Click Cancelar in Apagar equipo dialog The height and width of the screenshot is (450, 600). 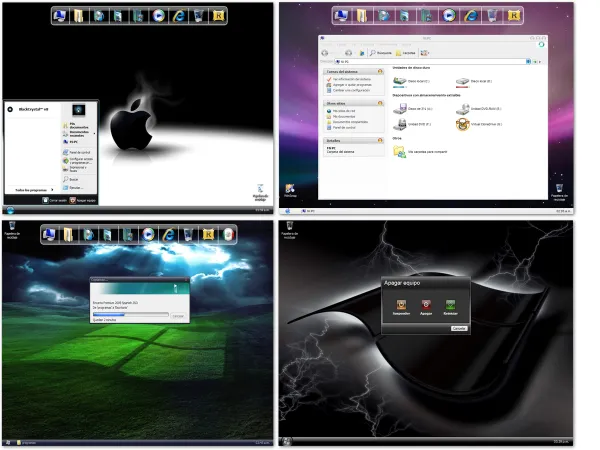pos(459,328)
